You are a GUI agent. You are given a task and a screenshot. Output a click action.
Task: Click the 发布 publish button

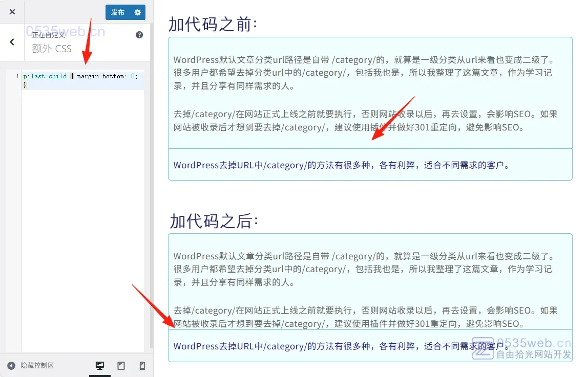[118, 12]
